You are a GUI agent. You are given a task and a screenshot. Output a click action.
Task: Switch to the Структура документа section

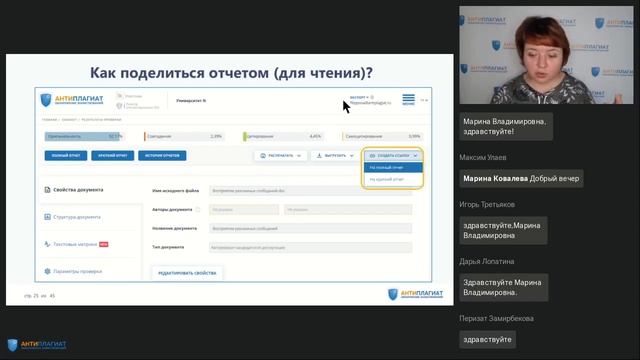(x=72, y=217)
